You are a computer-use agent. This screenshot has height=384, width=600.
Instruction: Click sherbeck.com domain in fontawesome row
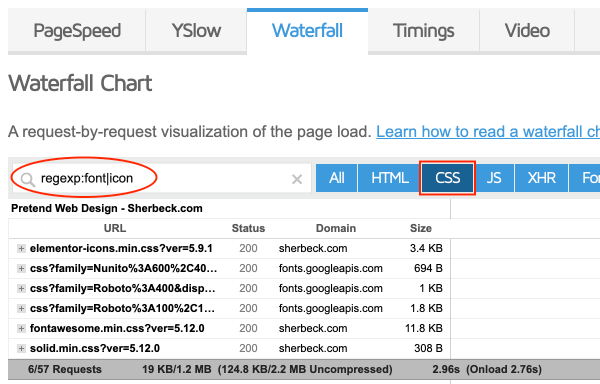tap(313, 329)
